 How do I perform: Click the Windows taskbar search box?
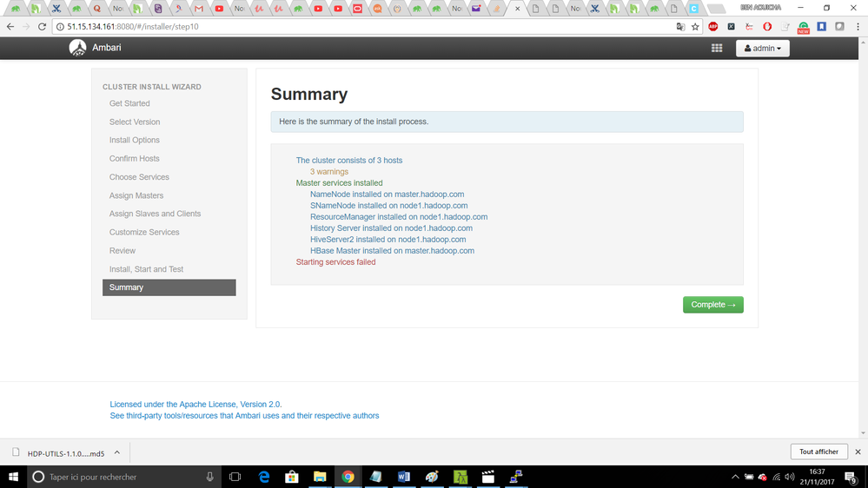click(x=124, y=477)
